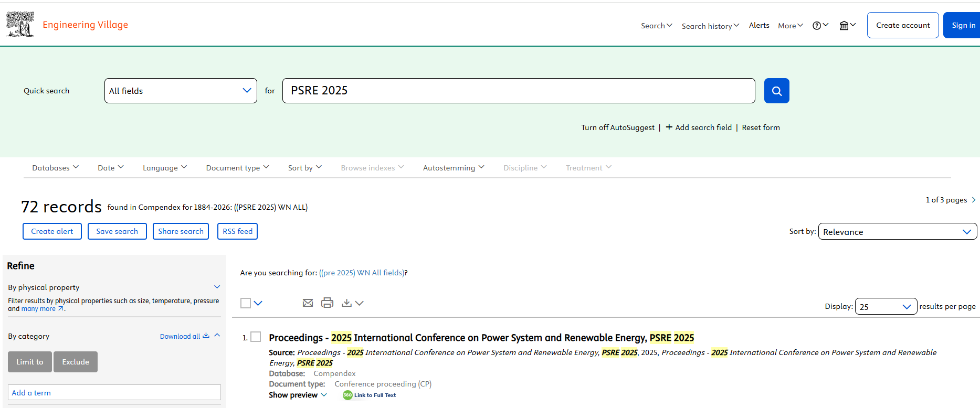Open the Browse indexes menu

[372, 168]
